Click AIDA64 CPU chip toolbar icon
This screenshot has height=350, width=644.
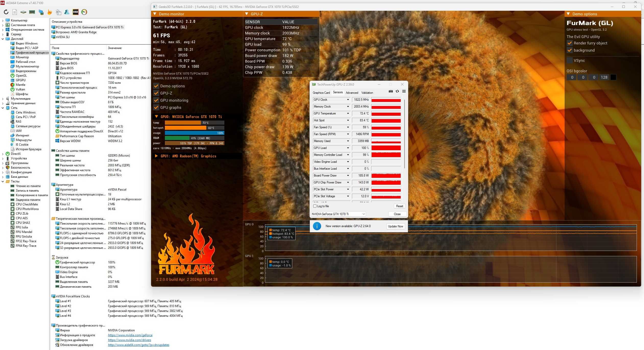[x=23, y=12]
